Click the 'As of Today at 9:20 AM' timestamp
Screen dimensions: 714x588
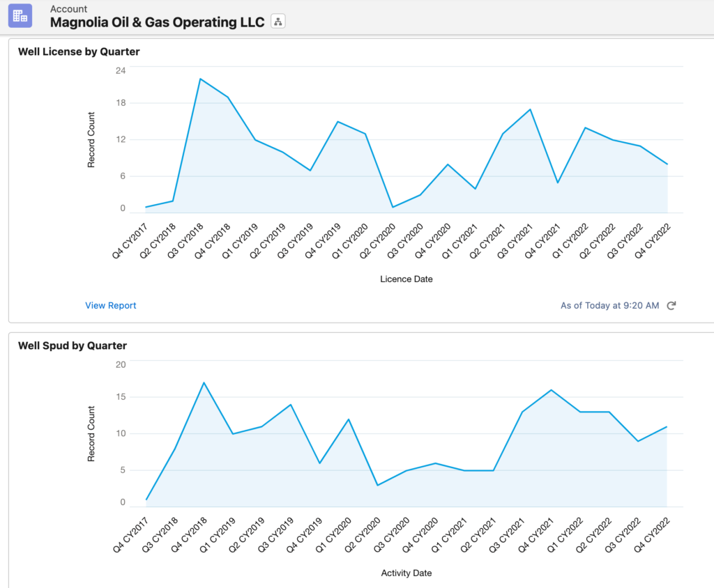click(609, 305)
